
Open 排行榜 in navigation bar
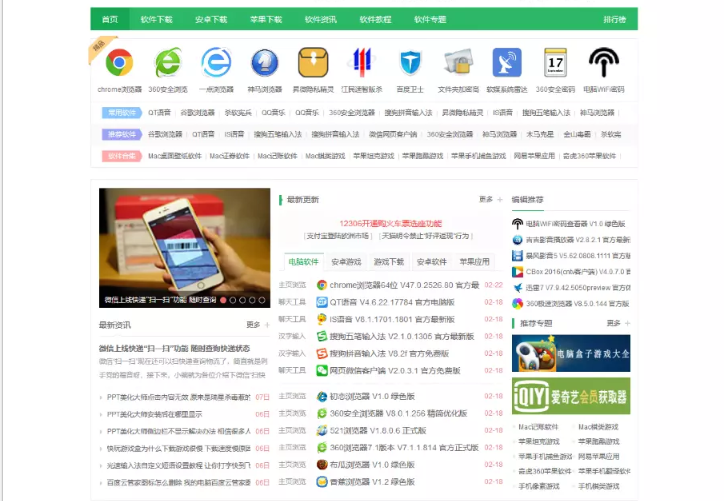(x=614, y=19)
